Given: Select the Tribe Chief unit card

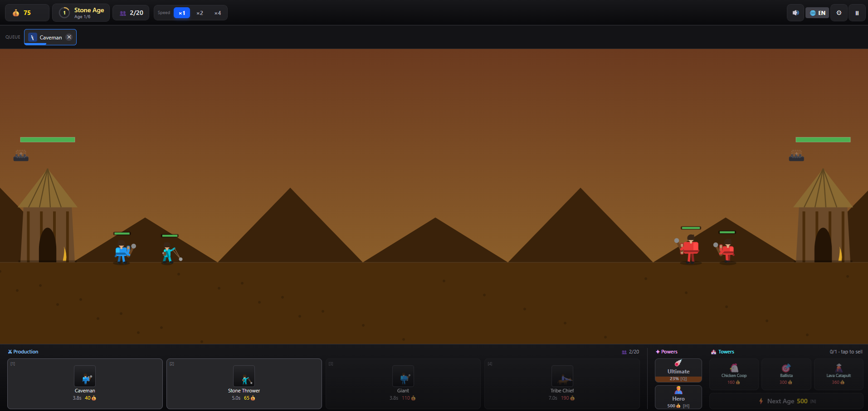Looking at the screenshot, I should (x=562, y=384).
